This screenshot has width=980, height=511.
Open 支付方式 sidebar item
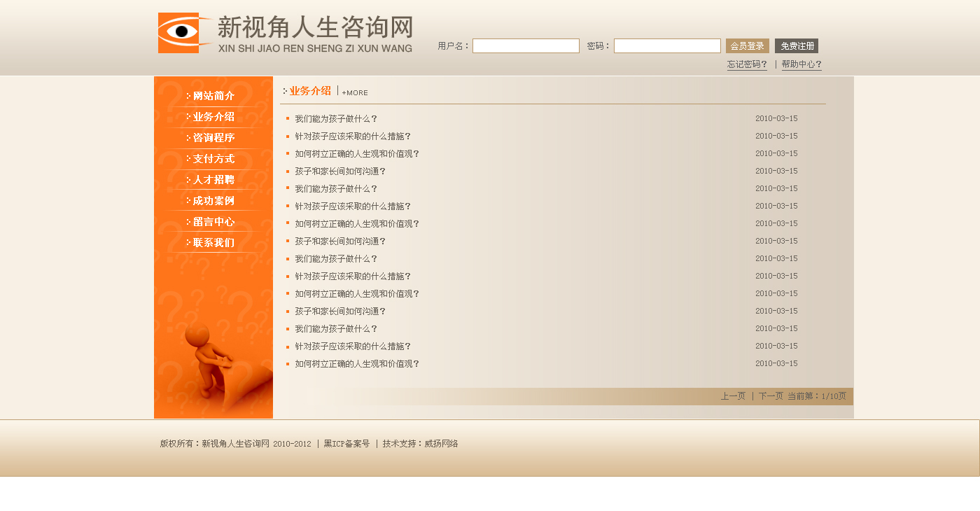click(x=213, y=159)
